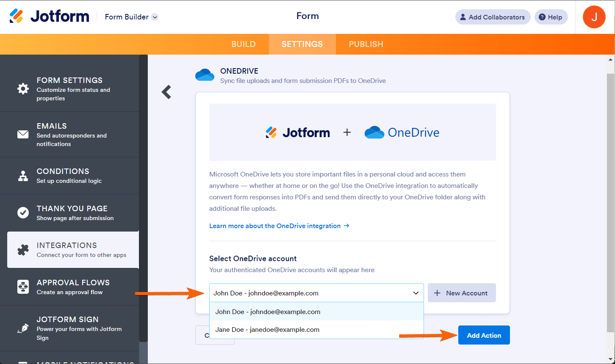
Task: Click the Approval Flows icon
Action: click(23, 287)
